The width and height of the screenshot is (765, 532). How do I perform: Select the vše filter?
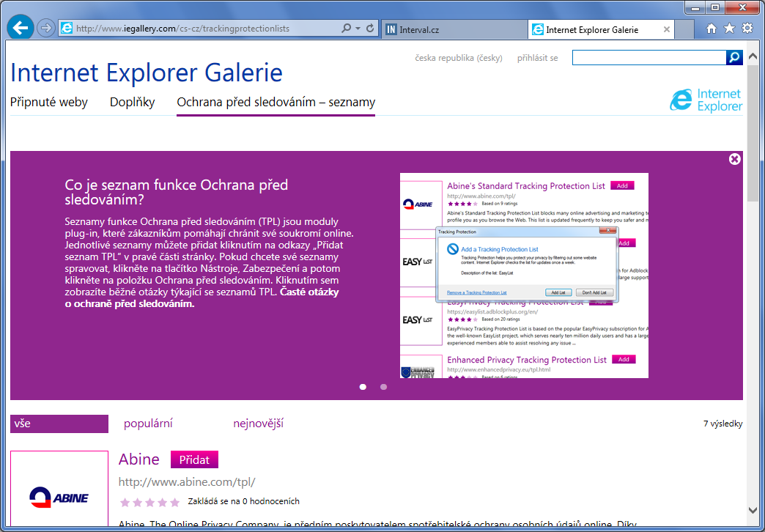coord(59,424)
